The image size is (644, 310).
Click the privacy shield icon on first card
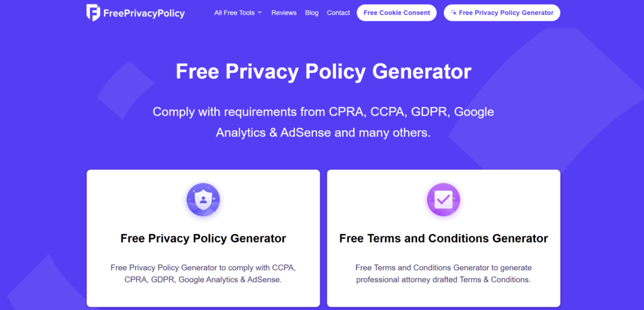[203, 201]
